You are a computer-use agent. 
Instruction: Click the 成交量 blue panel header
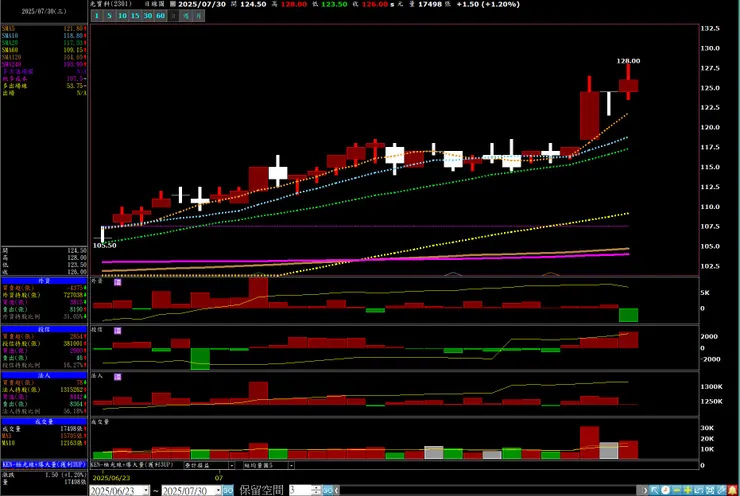[x=44, y=421]
